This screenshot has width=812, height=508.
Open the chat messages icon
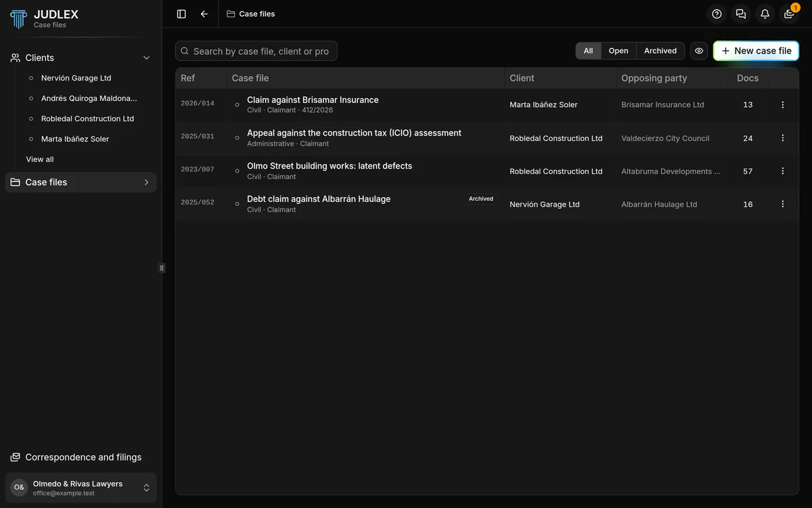point(741,14)
